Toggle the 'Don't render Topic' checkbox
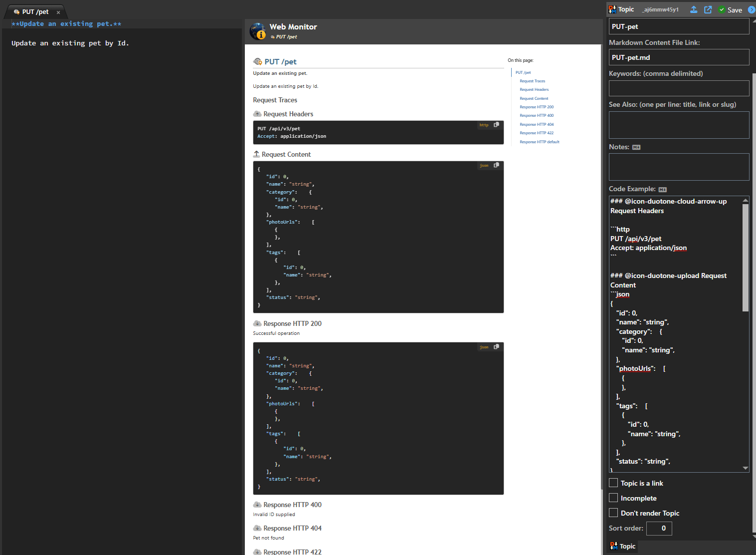 point(613,513)
